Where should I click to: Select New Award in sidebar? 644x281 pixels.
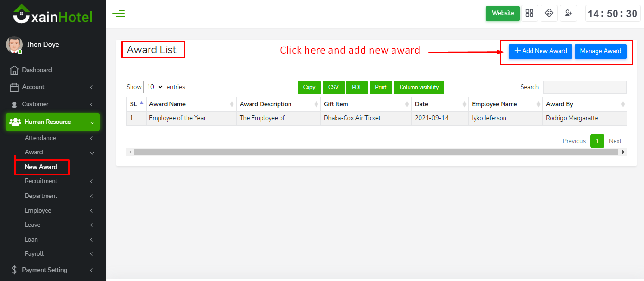point(41,167)
